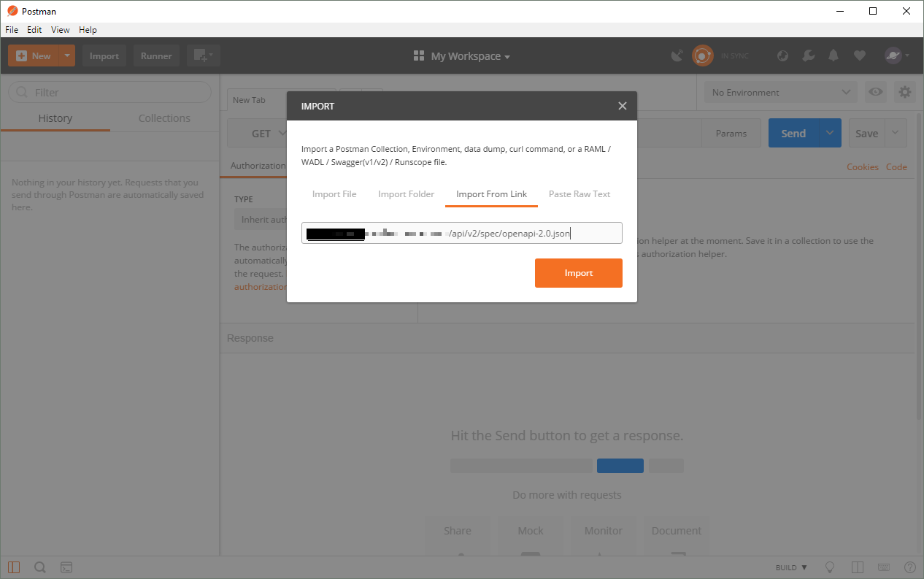Image resolution: width=924 pixels, height=579 pixels.
Task: Click the satellite capture requests icon
Action: 677,56
